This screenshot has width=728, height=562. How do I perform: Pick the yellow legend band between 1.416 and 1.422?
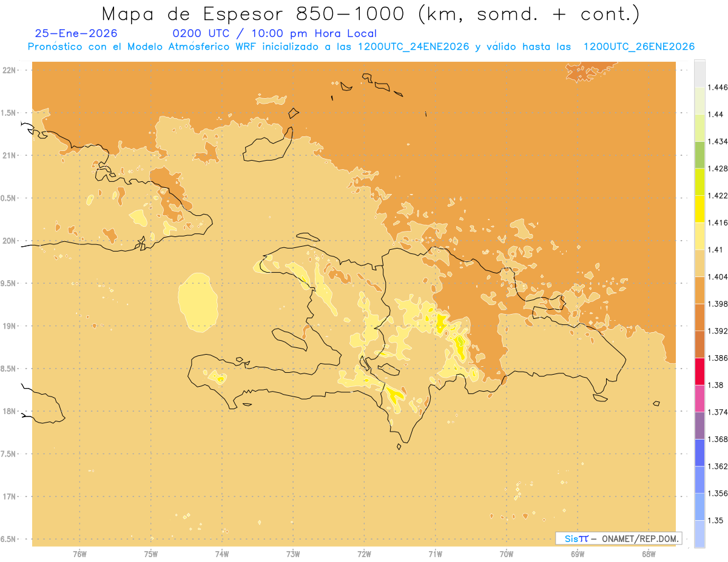tap(699, 209)
